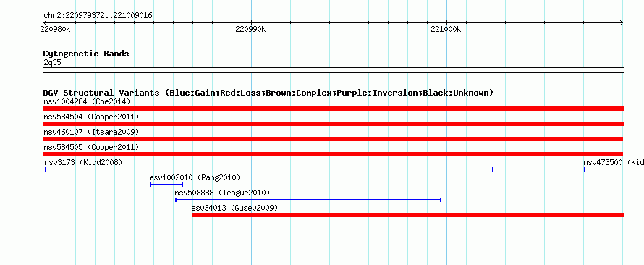Image resolution: width=644 pixels, height=265 pixels.
Task: Click the nsv460107 (Itsara2009) red bar
Action: pyautogui.click(x=333, y=139)
